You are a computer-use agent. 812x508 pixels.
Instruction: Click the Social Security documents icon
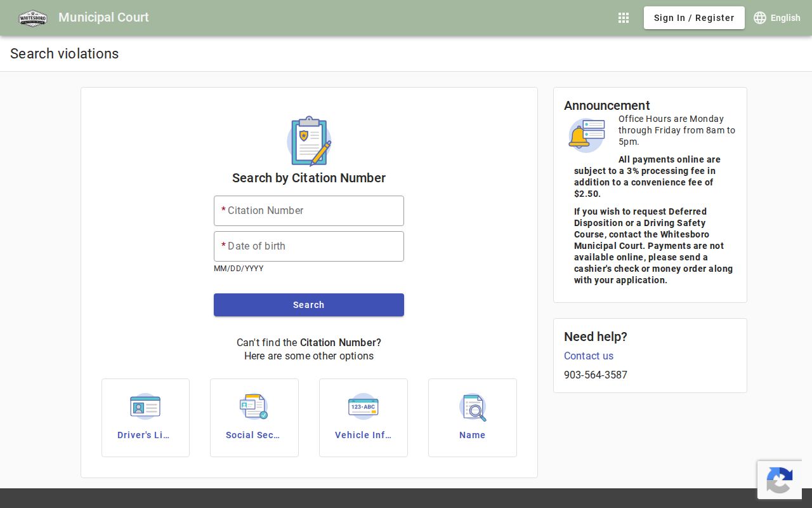[254, 406]
